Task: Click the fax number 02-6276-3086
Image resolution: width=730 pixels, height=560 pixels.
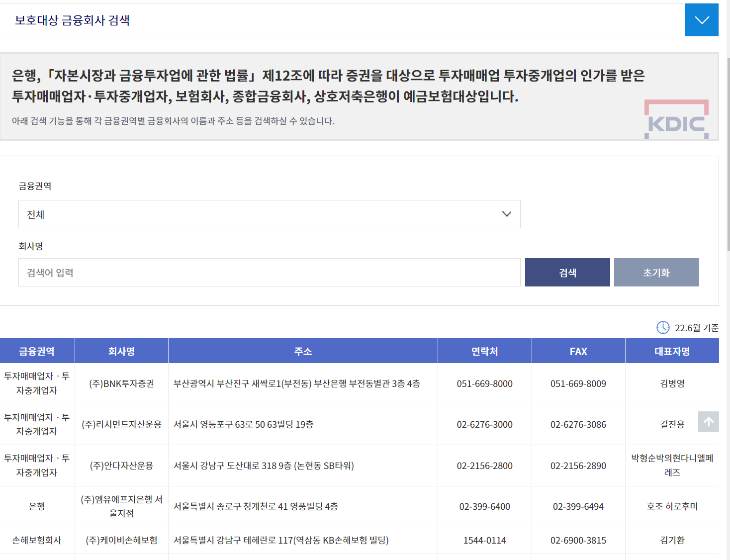Action: pos(578,424)
